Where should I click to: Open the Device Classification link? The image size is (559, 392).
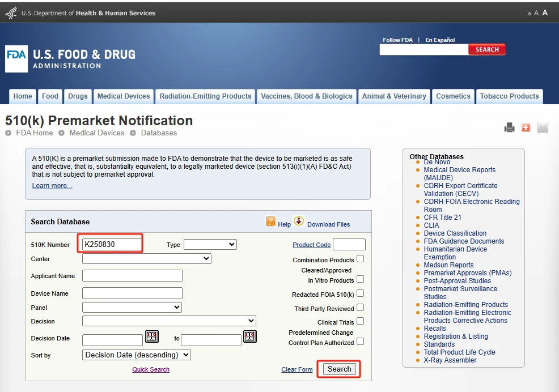[x=455, y=233]
